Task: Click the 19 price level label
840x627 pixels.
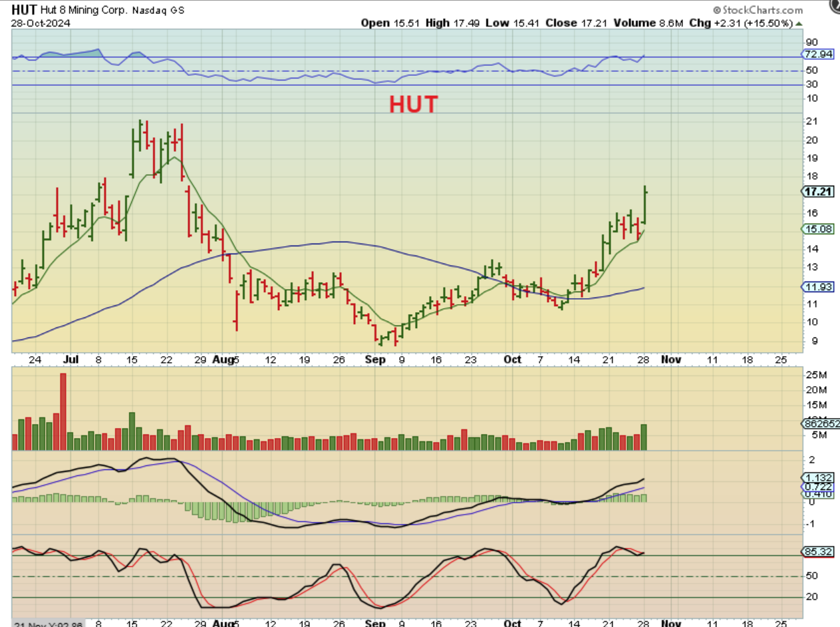Action: click(x=812, y=158)
